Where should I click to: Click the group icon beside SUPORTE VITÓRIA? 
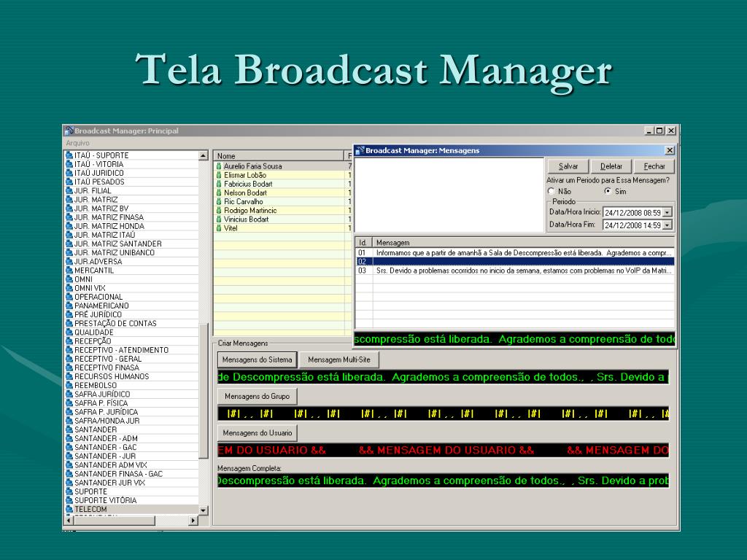[x=69, y=500]
